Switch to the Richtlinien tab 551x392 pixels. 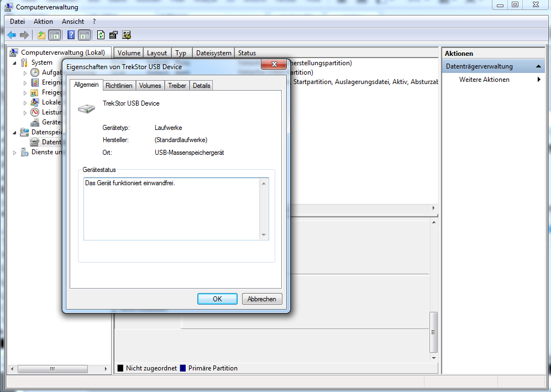(119, 86)
